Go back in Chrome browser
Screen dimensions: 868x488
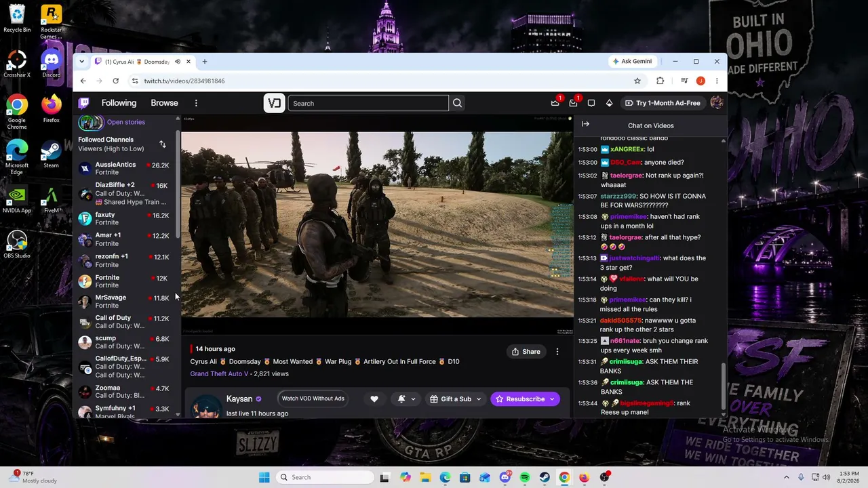pos(83,81)
